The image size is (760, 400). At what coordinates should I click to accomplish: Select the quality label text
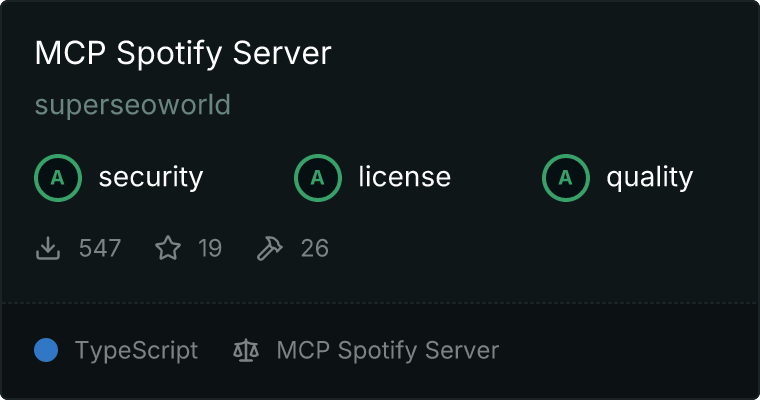point(649,178)
